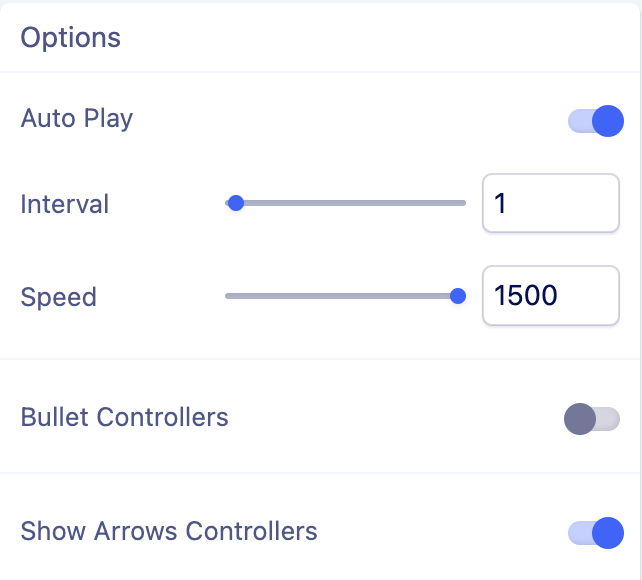This screenshot has height=580, width=642.
Task: Disable the Auto Play toggle
Action: [595, 121]
